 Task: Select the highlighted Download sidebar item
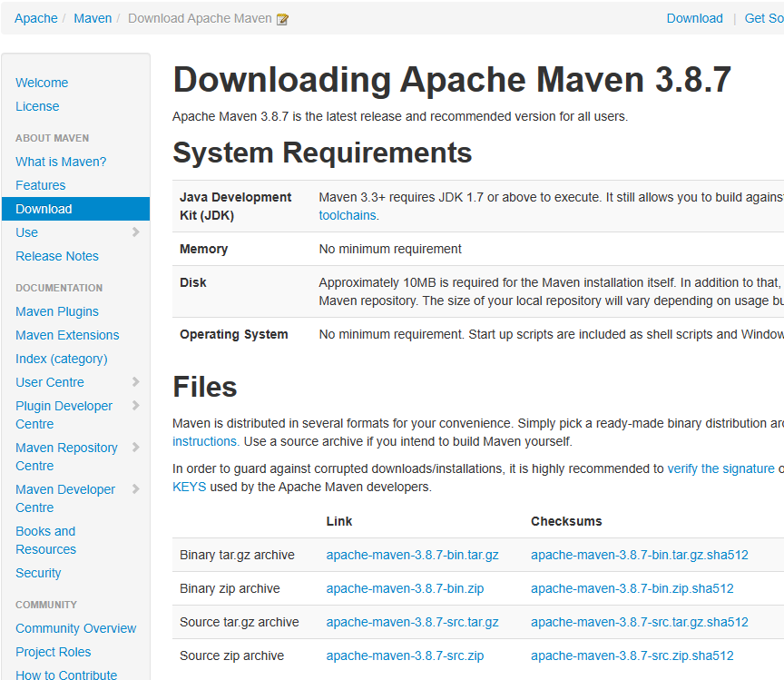click(76, 209)
